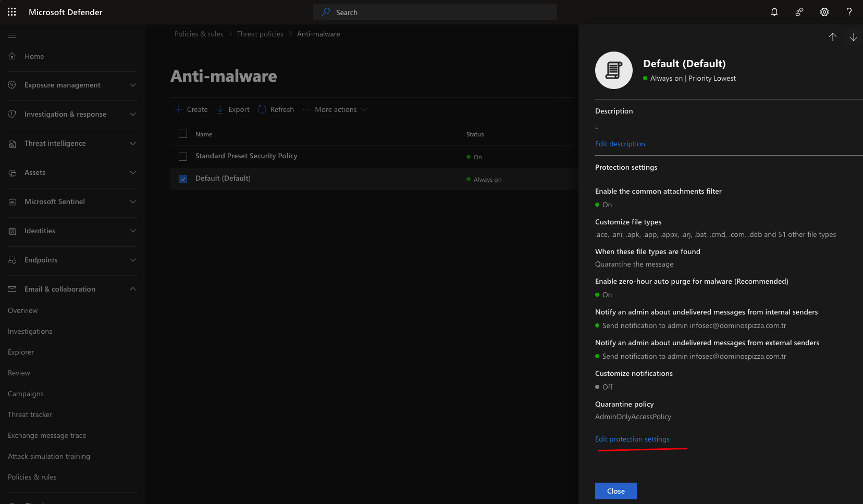The height and width of the screenshot is (504, 863).
Task: Toggle the select-all checkbox beside Name
Action: click(x=183, y=134)
